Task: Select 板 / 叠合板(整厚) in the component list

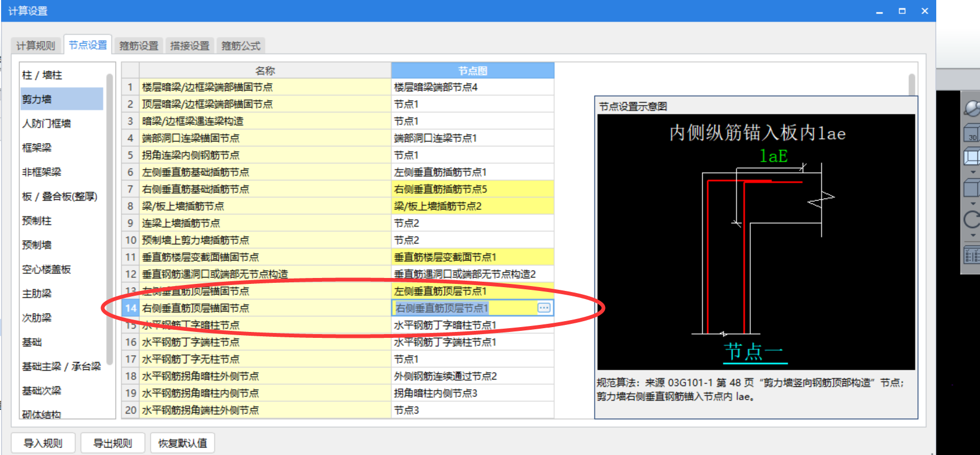Action: tap(61, 196)
